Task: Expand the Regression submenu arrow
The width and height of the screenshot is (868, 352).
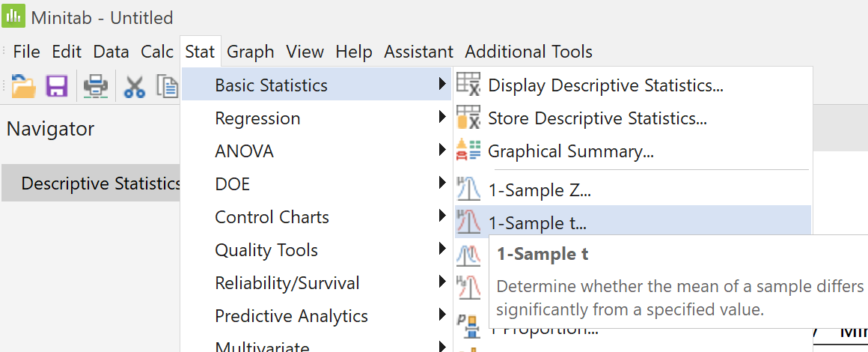Action: (x=441, y=117)
